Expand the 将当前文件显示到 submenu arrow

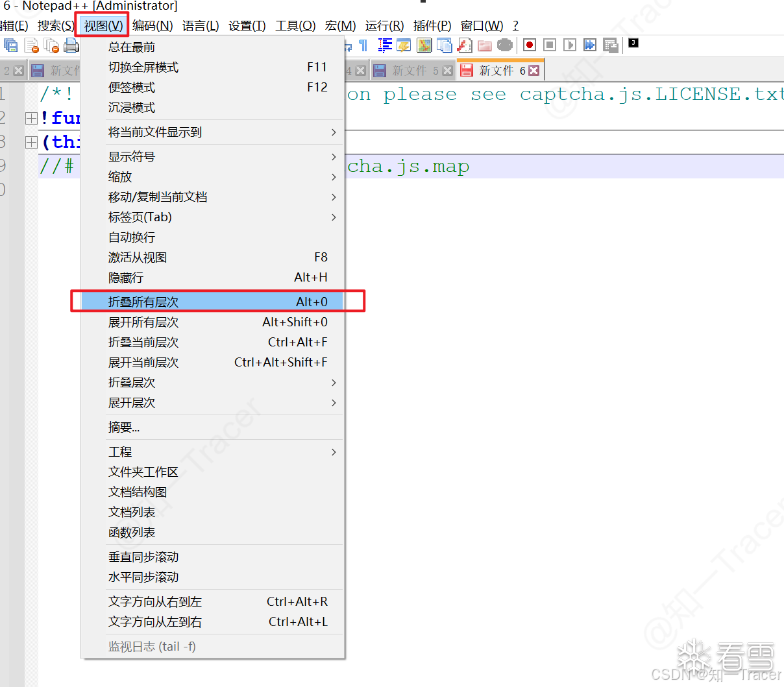point(334,132)
